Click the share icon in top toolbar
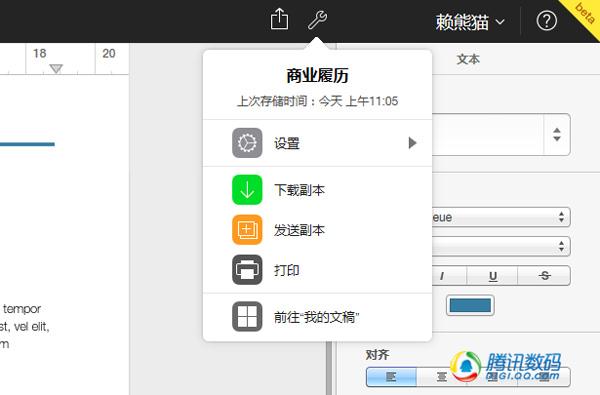Viewport: 600px width, 395px height. click(x=279, y=19)
